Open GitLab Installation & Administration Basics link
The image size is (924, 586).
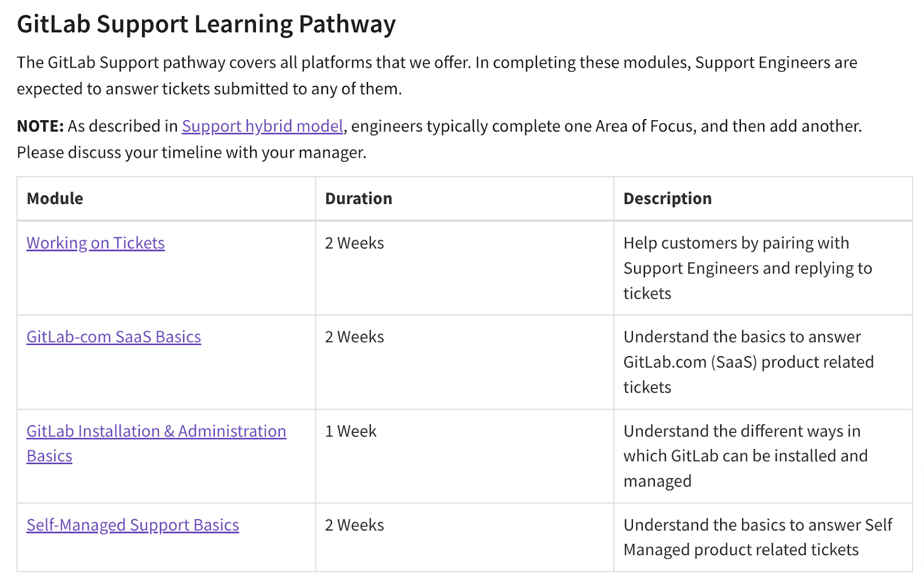pos(156,432)
